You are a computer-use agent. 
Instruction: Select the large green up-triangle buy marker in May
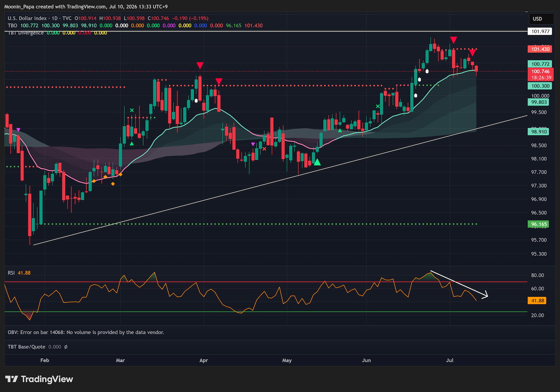[x=317, y=162]
